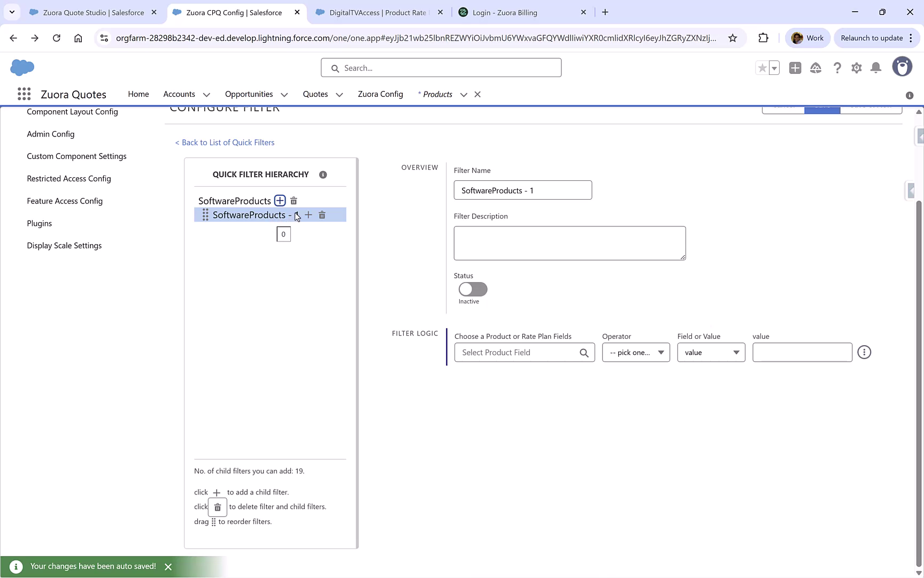Open the Salesforce App Launcher

coord(24,94)
